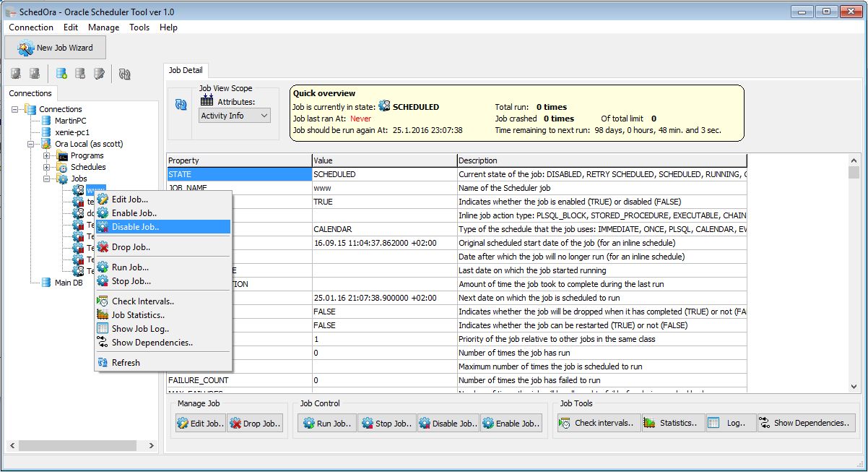This screenshot has height=472, width=868.
Task: Click the pencil-gear icon beside Edit Job in menu
Action: [x=103, y=199]
